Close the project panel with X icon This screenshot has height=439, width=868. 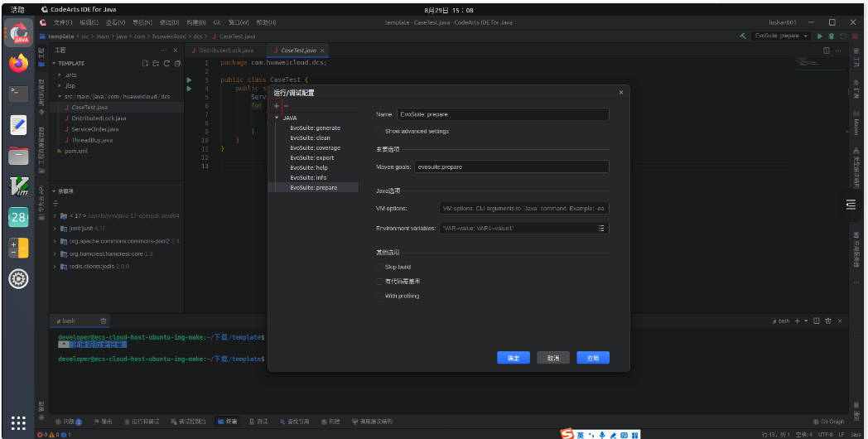tap(176, 50)
